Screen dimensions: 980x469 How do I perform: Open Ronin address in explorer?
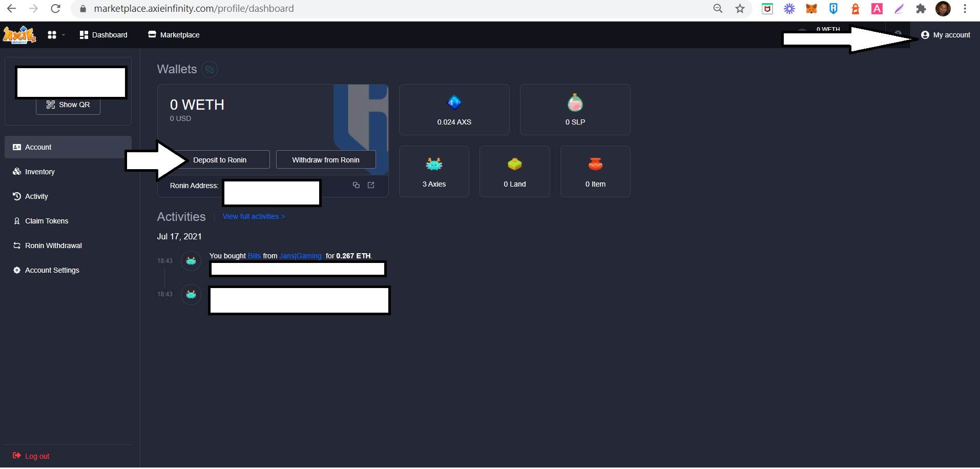371,185
